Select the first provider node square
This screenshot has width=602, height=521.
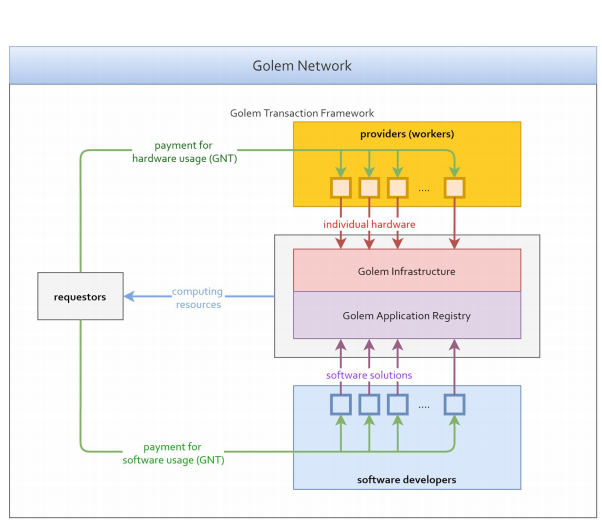[341, 188]
